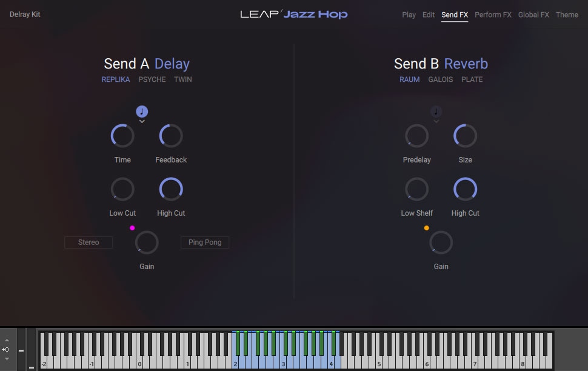Toggle Send A delay tempo sync note icon
Image resolution: width=588 pixels, height=371 pixels.
pyautogui.click(x=142, y=112)
